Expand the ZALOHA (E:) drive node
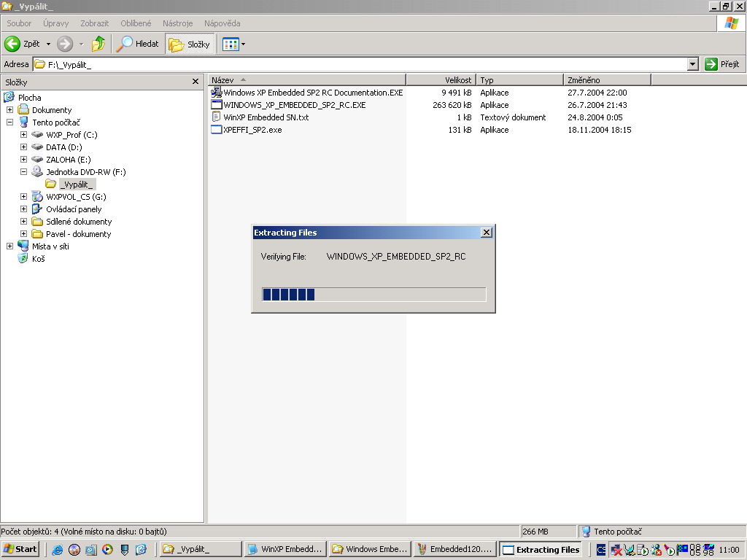Screen dimensions: 747x560 click(x=23, y=160)
